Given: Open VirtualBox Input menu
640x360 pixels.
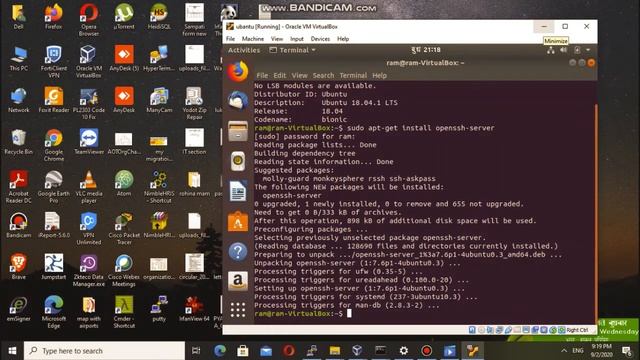Looking at the screenshot, I should 297,39.
